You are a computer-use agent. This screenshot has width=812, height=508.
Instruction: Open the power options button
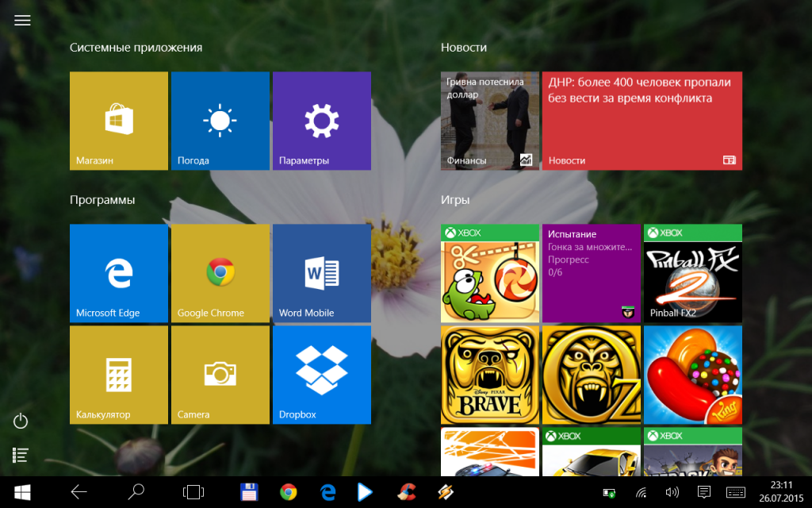(x=21, y=421)
